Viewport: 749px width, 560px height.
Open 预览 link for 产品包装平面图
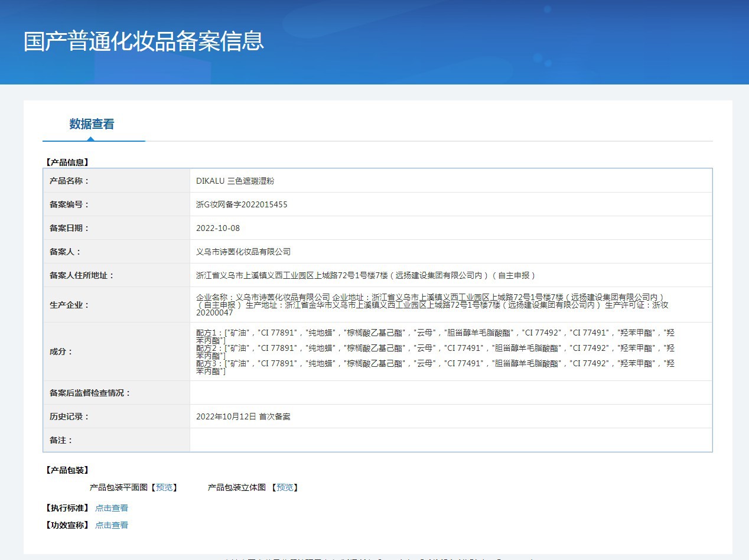164,487
